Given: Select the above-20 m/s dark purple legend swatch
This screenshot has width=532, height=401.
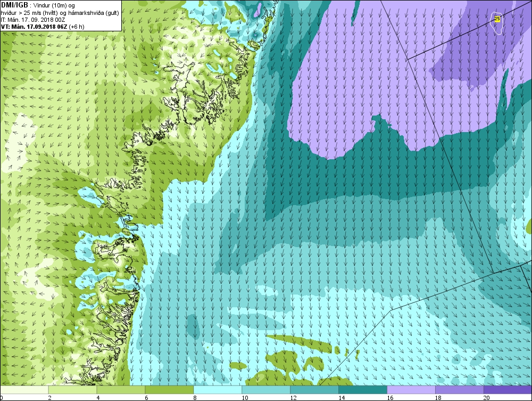Looking at the screenshot, I should point(508,390).
